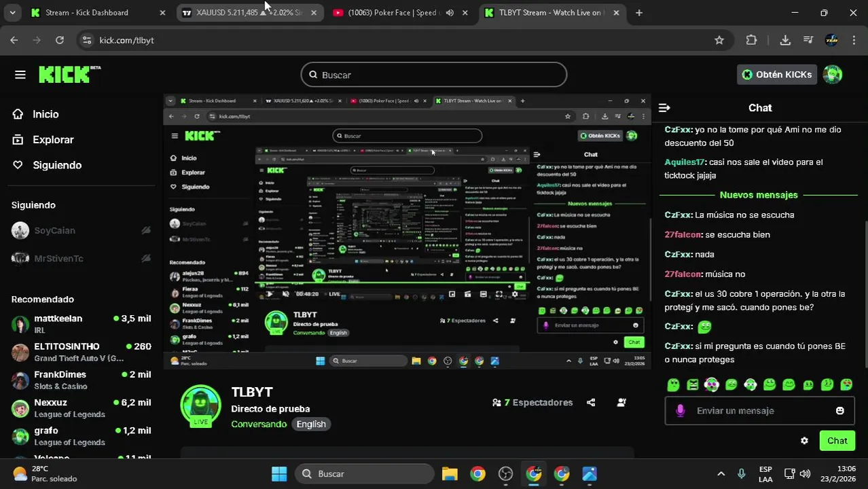Collapse the chat panel with arrow icon
Image resolution: width=868 pixels, height=489 pixels.
[664, 108]
